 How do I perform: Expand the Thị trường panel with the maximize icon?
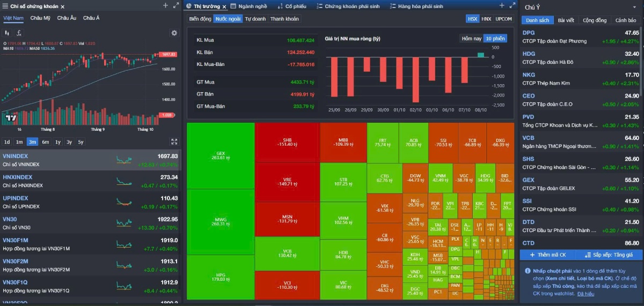511,6
